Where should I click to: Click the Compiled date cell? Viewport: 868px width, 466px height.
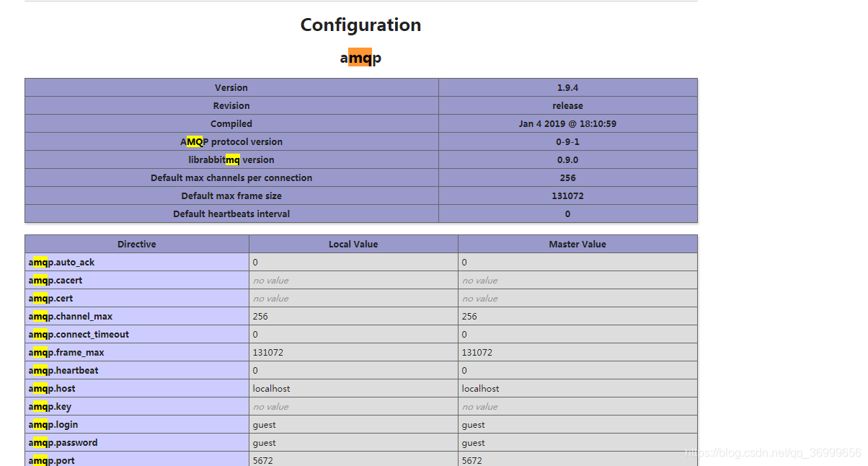point(567,123)
